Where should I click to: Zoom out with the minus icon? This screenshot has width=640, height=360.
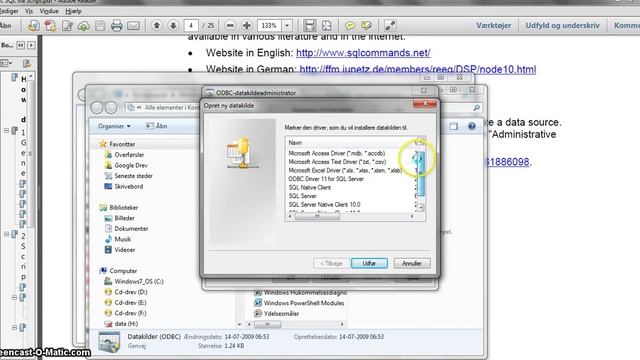pyautogui.click(x=230, y=25)
